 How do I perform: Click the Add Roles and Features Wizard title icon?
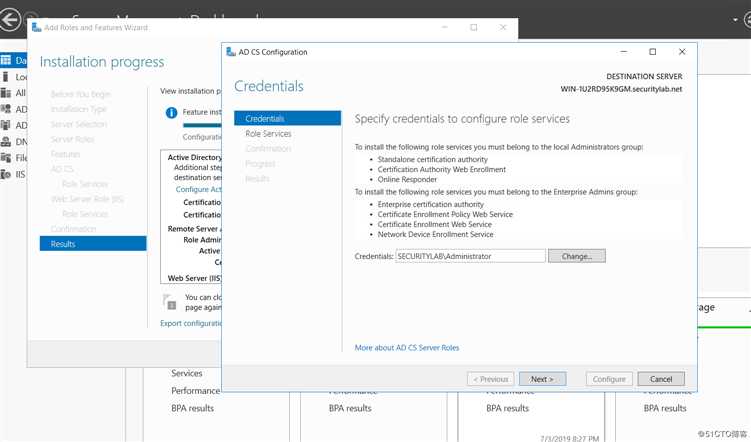click(36, 27)
